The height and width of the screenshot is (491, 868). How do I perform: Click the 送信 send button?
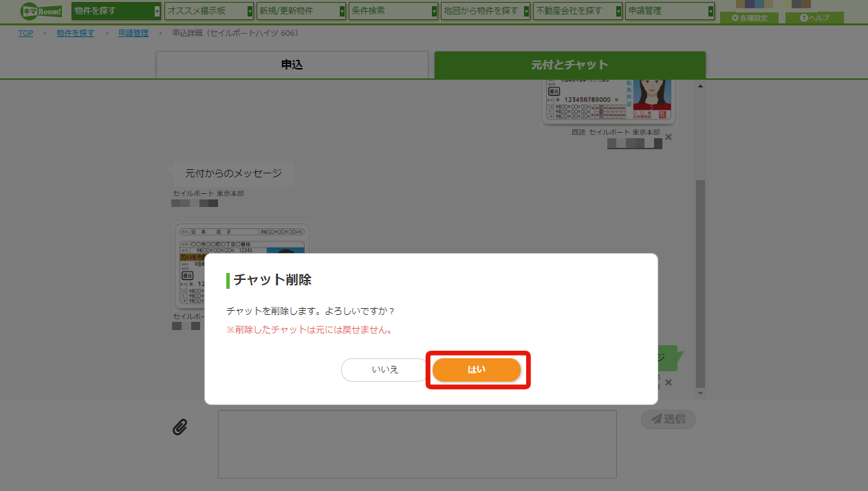coord(668,419)
